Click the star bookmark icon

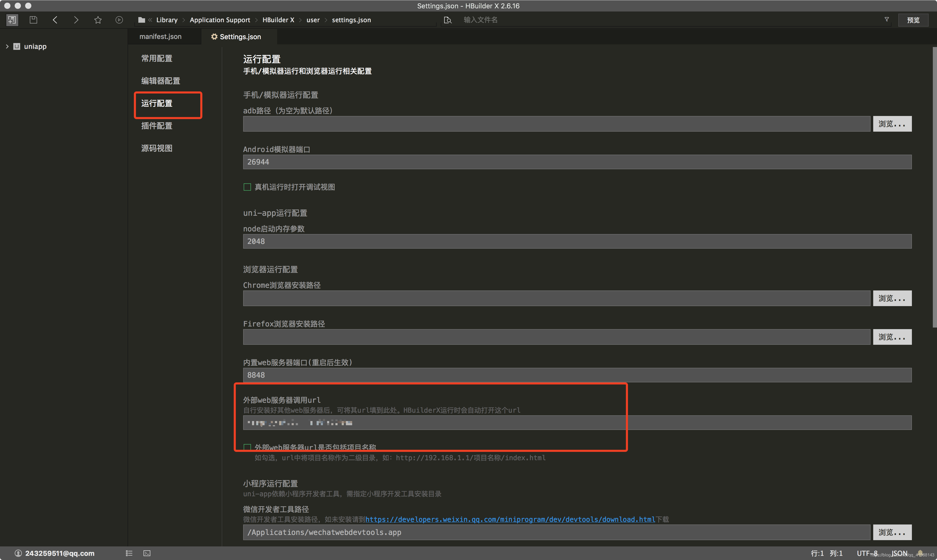click(98, 20)
